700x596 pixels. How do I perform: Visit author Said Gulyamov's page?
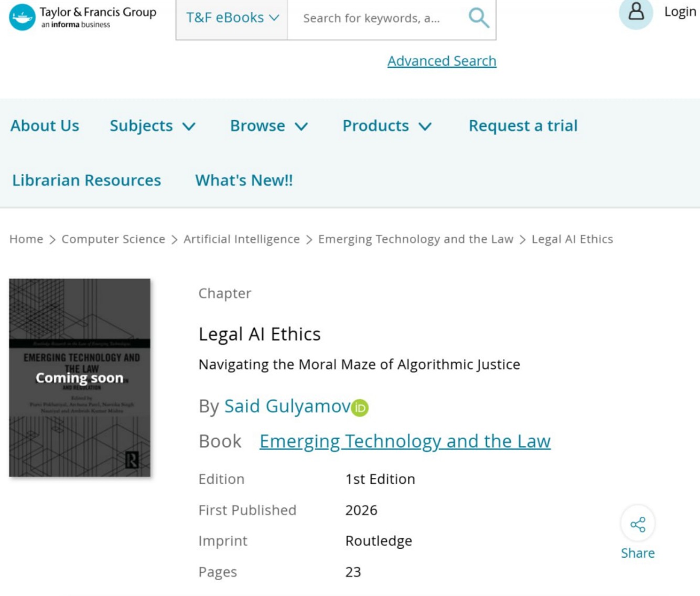pos(287,407)
